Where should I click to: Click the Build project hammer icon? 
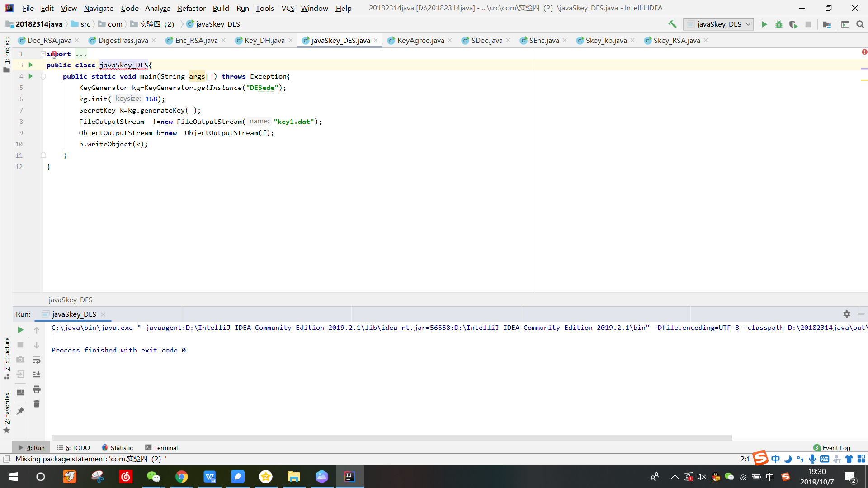click(x=672, y=24)
